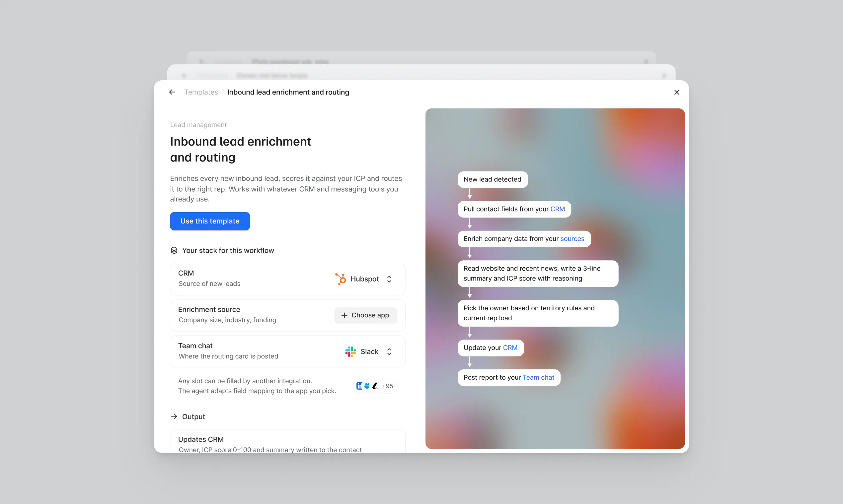The width and height of the screenshot is (843, 504).
Task: Click the stack layers icon
Action: point(174,250)
